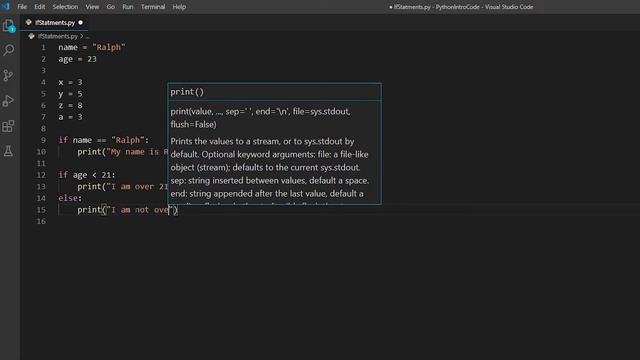
Task: Open the Help menu
Action: pos(179,7)
